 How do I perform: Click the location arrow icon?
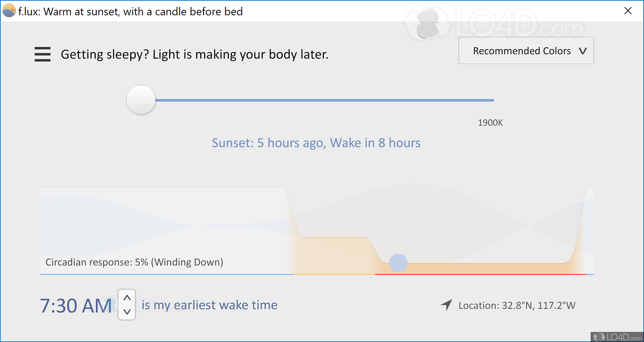point(446,304)
